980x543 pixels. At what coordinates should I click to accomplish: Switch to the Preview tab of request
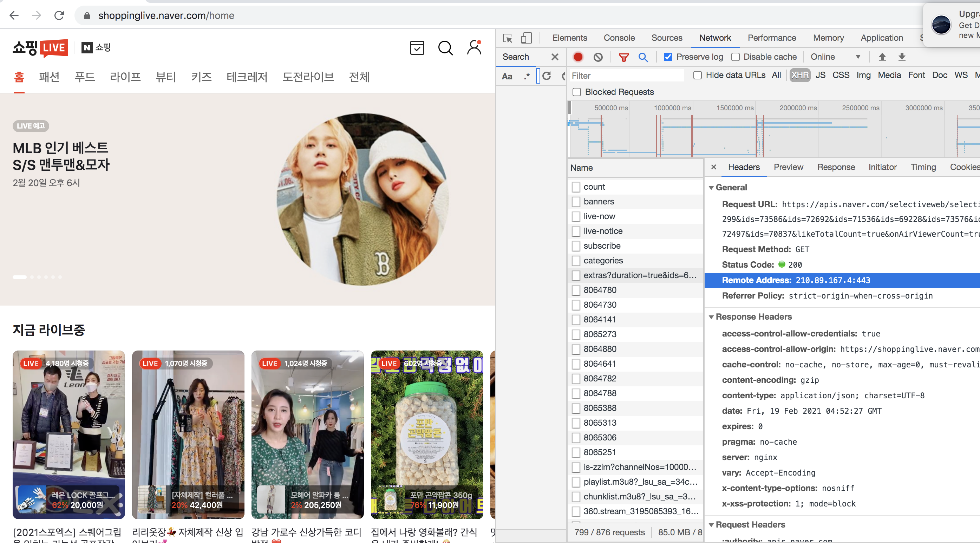(788, 167)
